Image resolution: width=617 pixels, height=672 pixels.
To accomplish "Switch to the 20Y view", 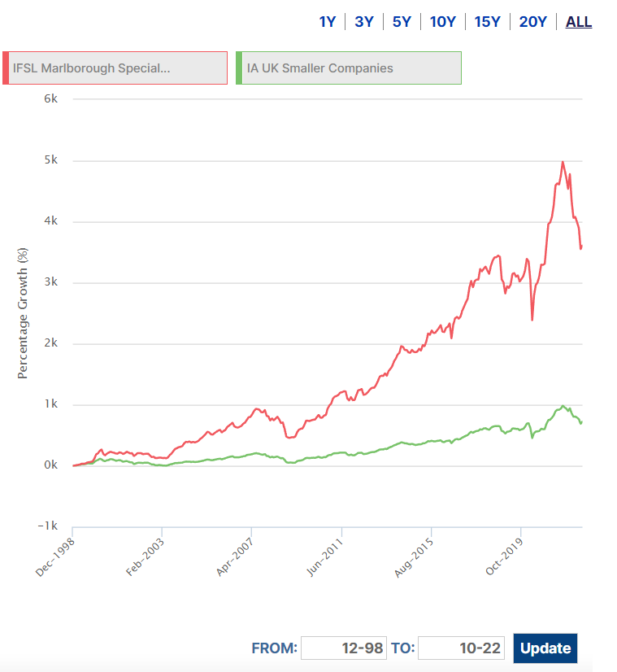I will [532, 22].
